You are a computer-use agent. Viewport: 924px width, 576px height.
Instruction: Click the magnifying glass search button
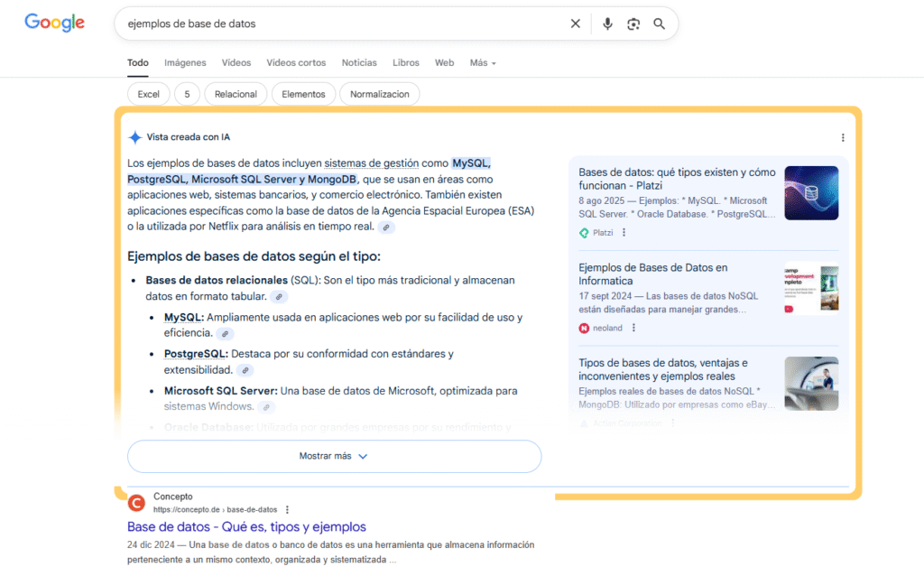(660, 23)
